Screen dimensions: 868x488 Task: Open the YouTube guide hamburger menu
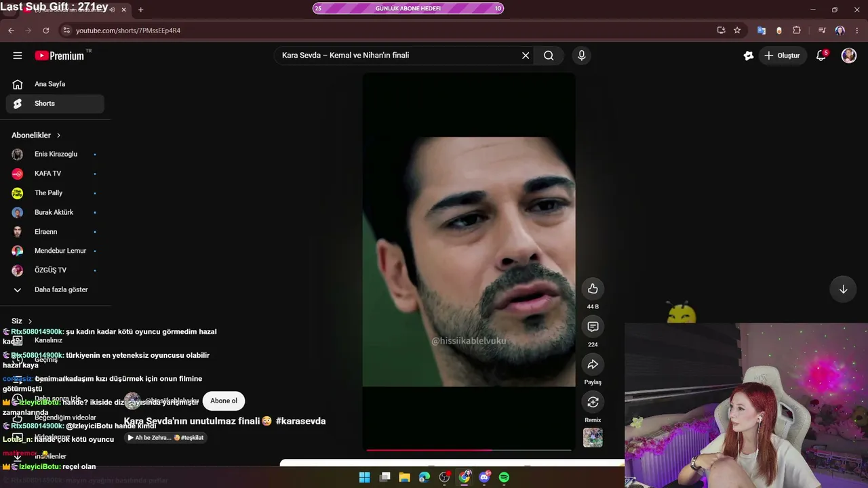18,56
